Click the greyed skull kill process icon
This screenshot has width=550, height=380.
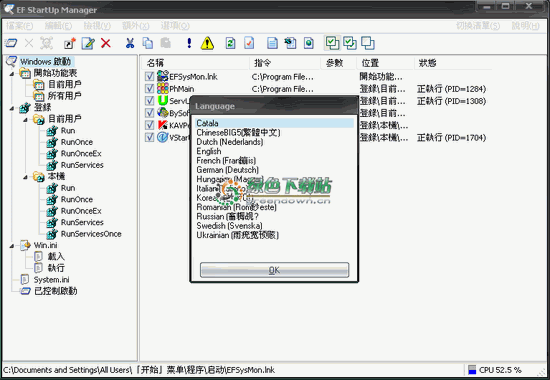(46, 43)
